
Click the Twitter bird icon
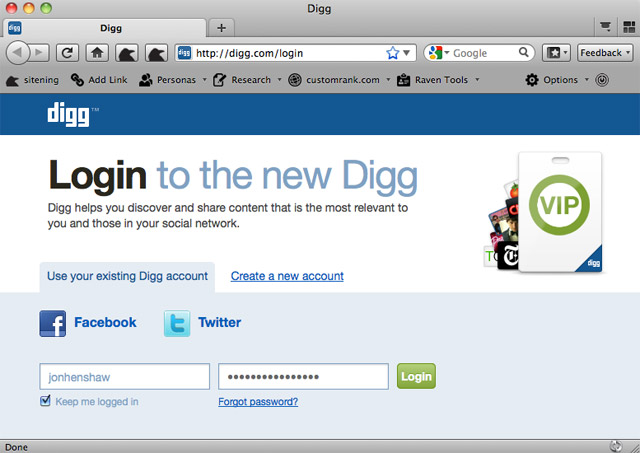pyautogui.click(x=177, y=323)
